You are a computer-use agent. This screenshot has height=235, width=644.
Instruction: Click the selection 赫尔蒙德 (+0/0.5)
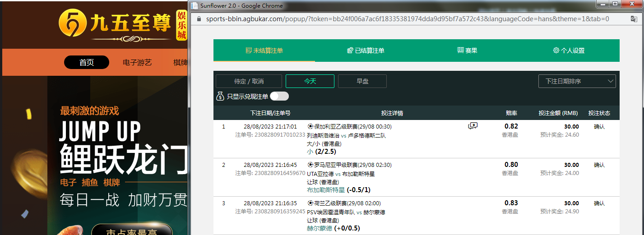(x=333, y=228)
